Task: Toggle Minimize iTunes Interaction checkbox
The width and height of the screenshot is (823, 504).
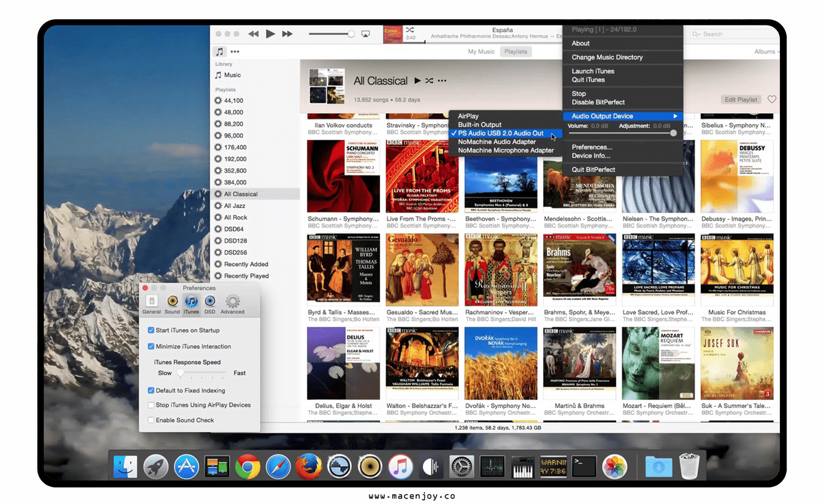Action: [152, 346]
